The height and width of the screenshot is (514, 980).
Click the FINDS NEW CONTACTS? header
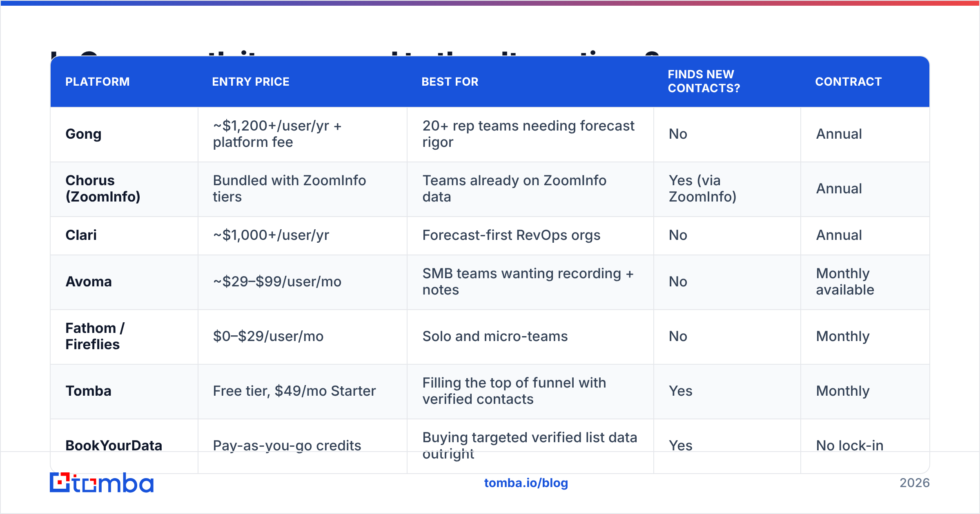(704, 81)
